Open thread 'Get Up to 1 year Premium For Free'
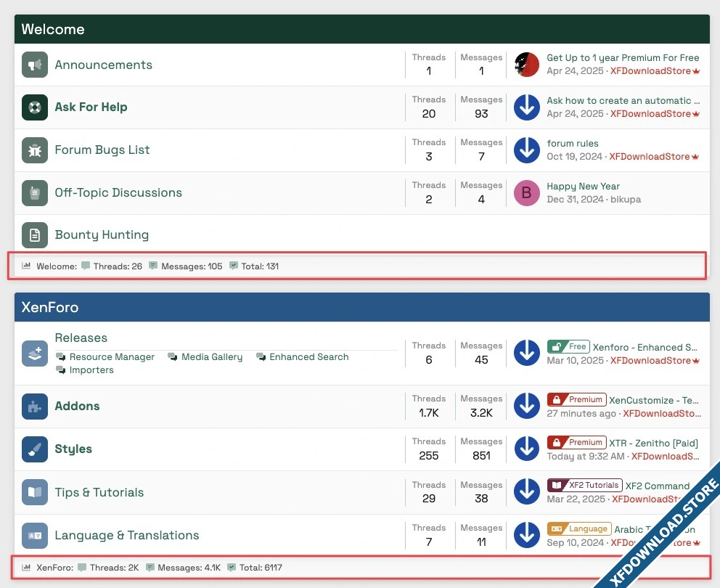The width and height of the screenshot is (720, 588). pyautogui.click(x=623, y=58)
